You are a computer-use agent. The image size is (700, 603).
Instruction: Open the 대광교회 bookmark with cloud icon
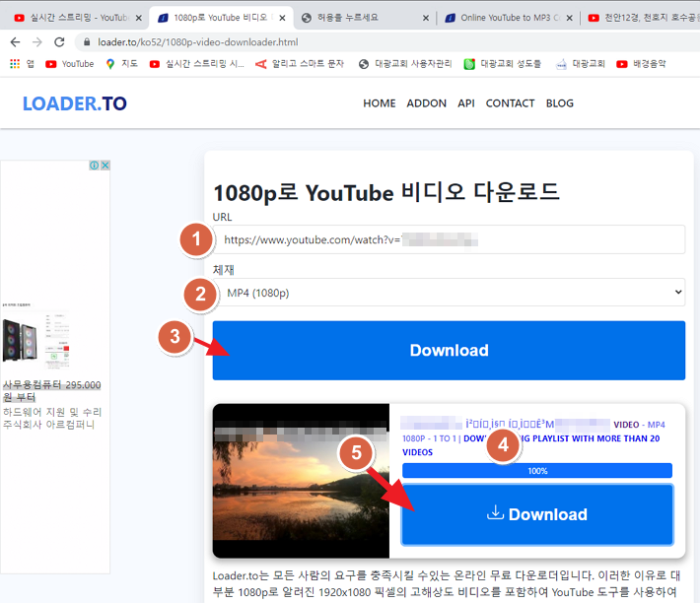pyautogui.click(x=580, y=64)
